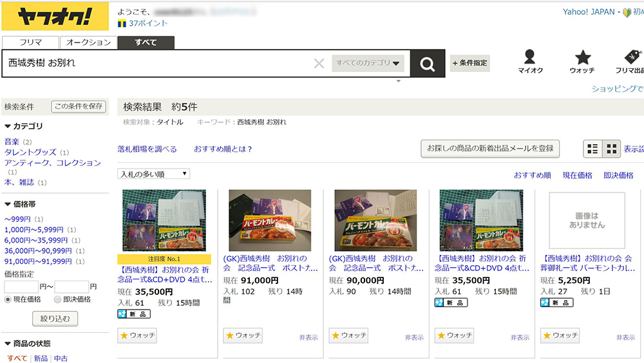Clear the search box with the X icon
The height and width of the screenshot is (363, 644).
coord(319,63)
